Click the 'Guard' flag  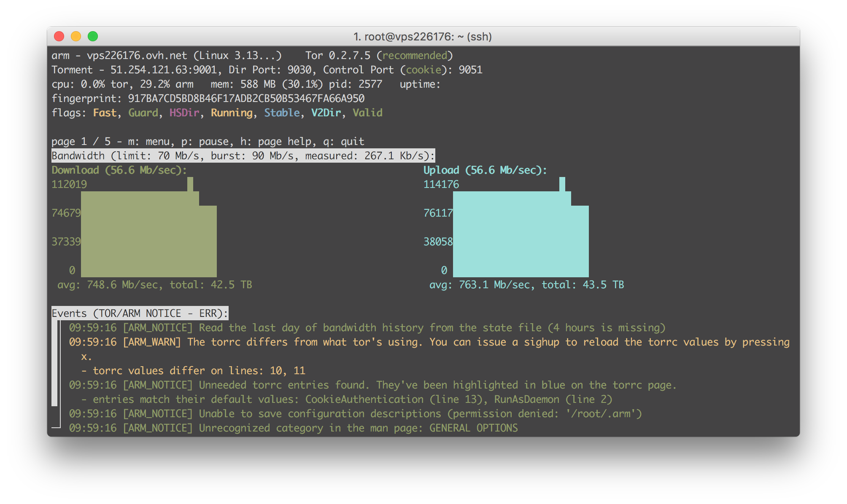click(143, 113)
